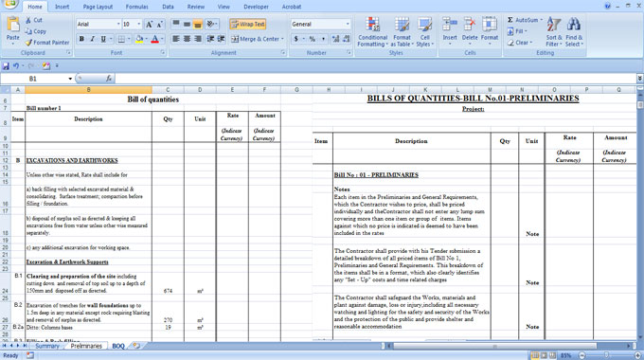
Task: Cut the selection with scissors icon
Action: (x=28, y=20)
